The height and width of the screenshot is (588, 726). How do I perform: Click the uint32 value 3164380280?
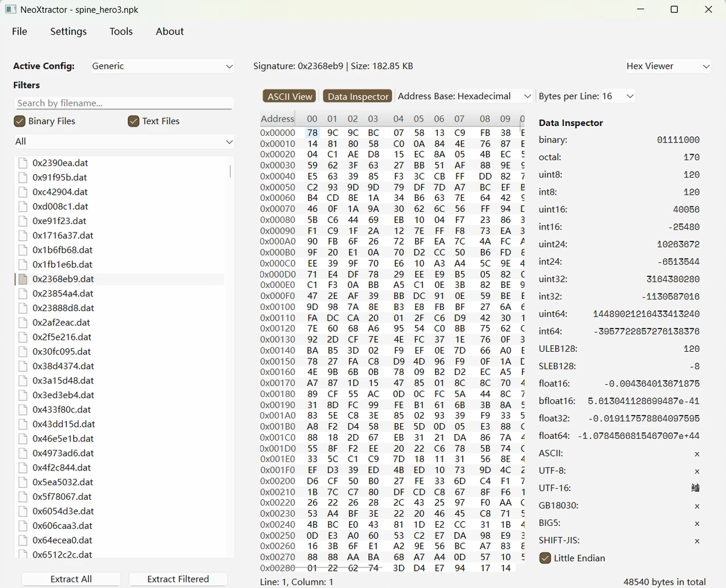[673, 279]
